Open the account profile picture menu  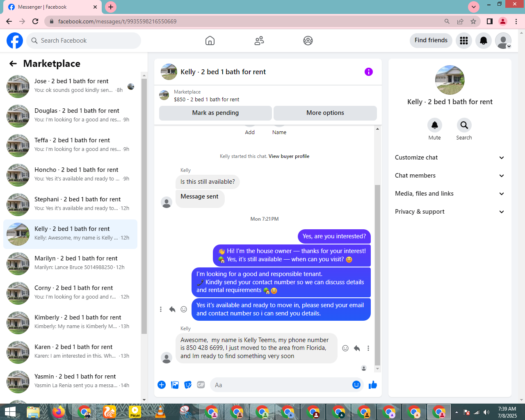[x=503, y=41]
